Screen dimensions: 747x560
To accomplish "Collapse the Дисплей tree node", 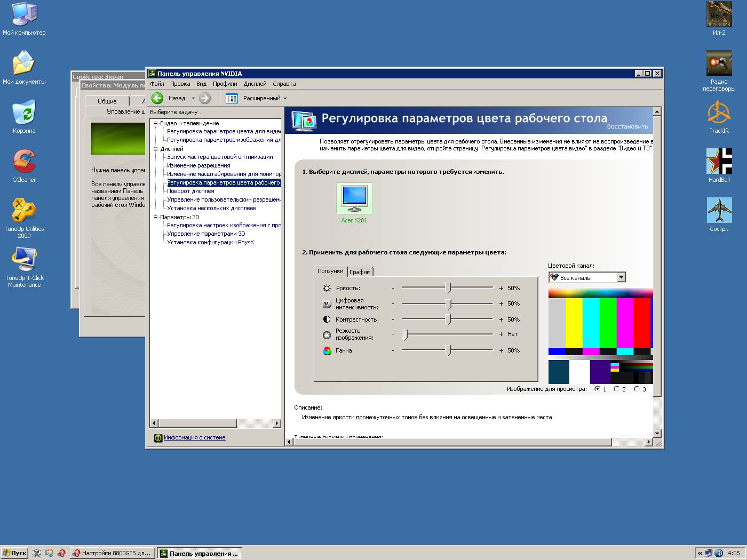I will click(x=156, y=149).
